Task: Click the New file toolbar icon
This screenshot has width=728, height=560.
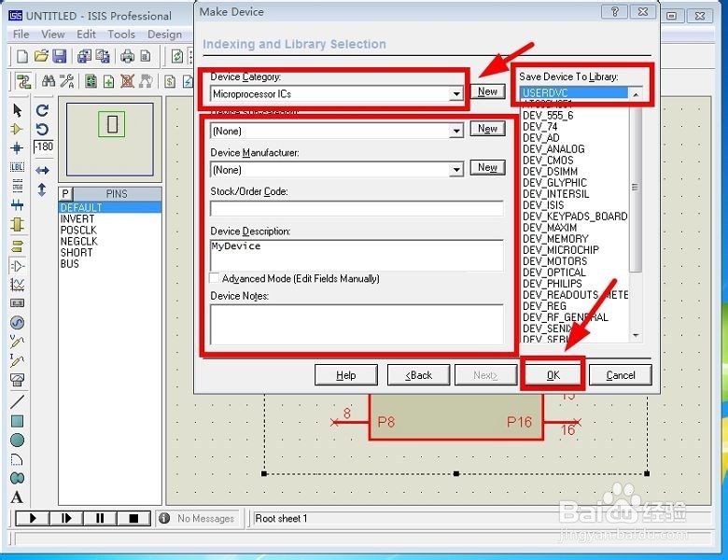Action: pyautogui.click(x=21, y=56)
